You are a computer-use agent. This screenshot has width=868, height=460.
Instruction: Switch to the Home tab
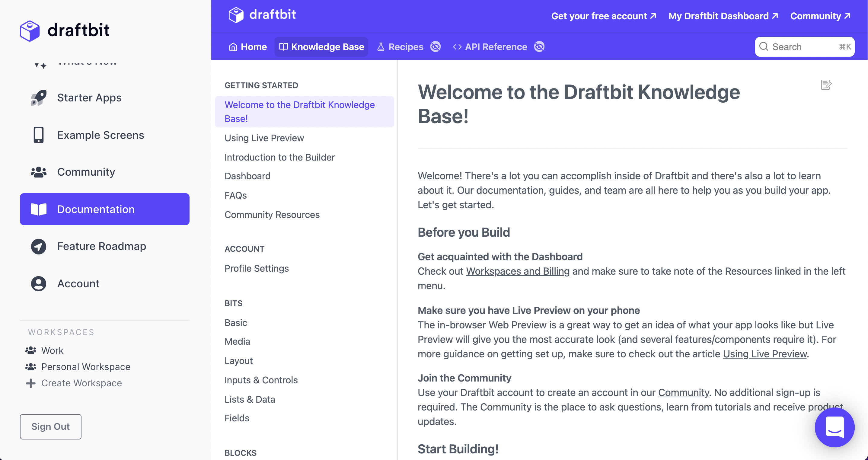248,47
